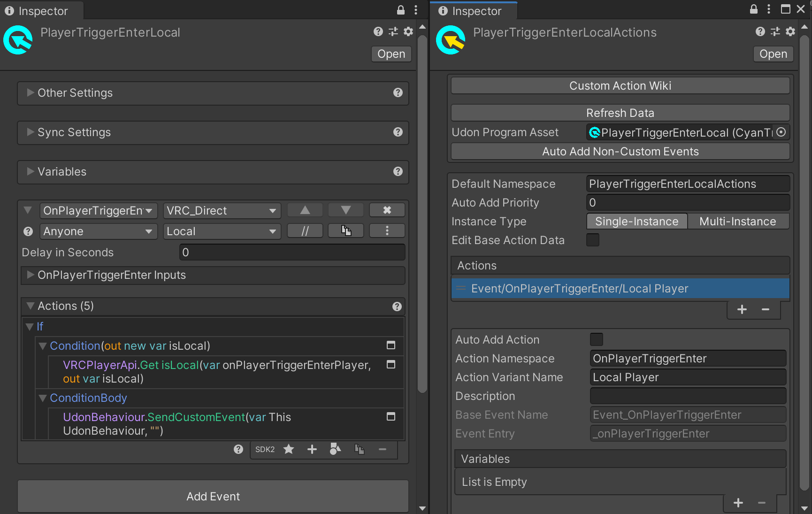Screen dimensions: 812x514
Task: Toggle the Auto Add Action checkbox
Action: (597, 339)
